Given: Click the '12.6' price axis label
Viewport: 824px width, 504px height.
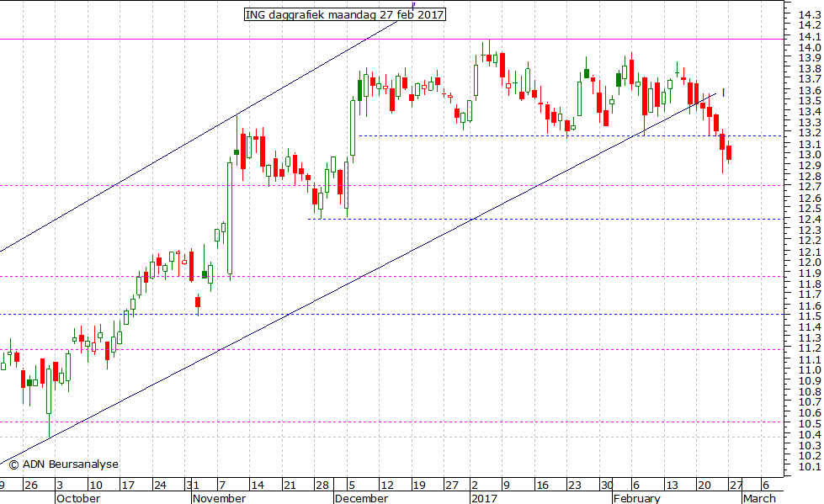Looking at the screenshot, I should click(810, 198).
